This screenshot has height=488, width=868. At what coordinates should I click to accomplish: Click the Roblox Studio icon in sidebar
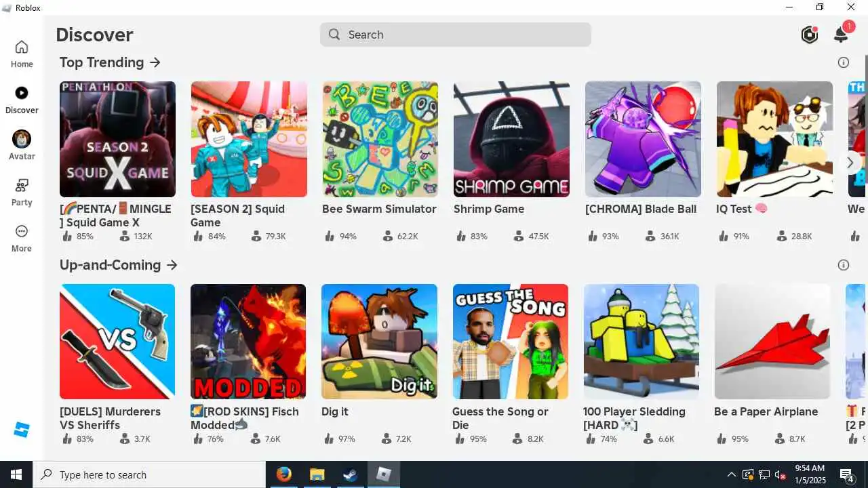(22, 430)
